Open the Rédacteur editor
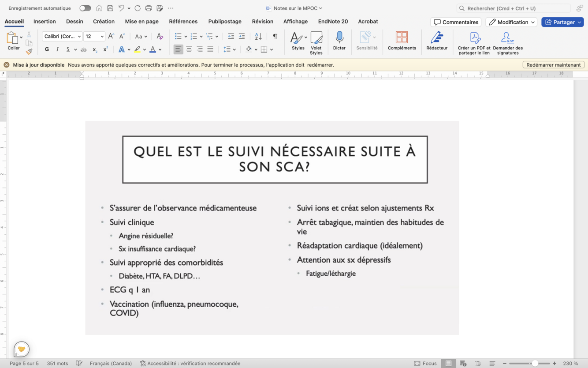This screenshot has width=588, height=368. [437, 41]
